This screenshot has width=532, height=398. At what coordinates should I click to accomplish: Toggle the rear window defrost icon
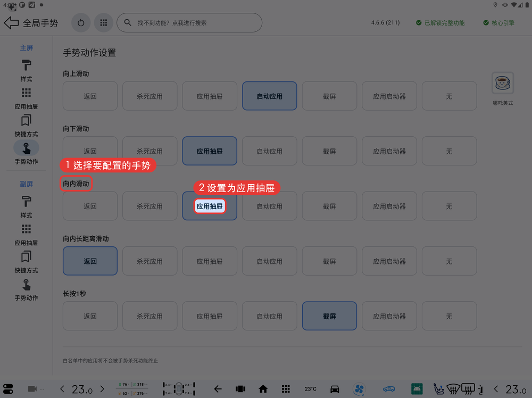click(468, 389)
